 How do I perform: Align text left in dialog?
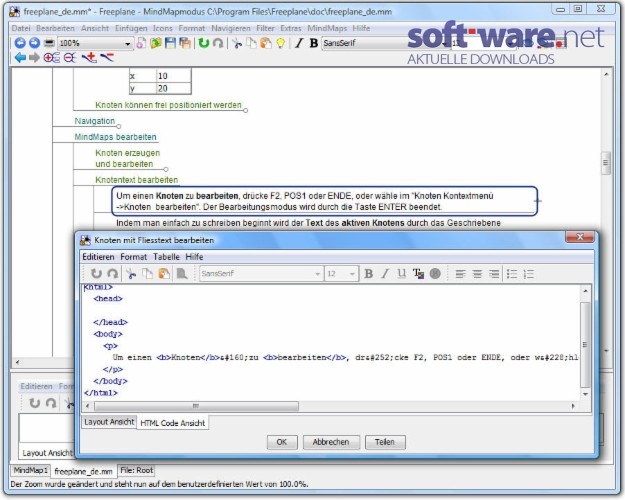[x=460, y=274]
